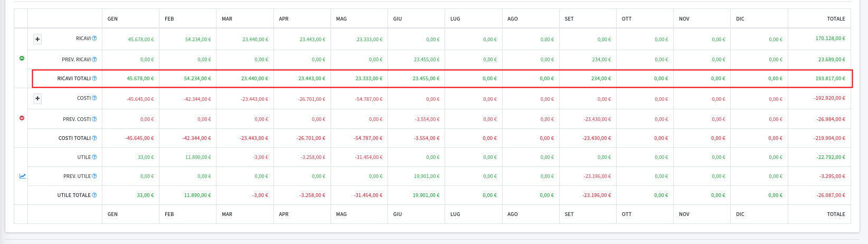The image size is (868, 244).
Task: Open the COSTI TOTALI info icon
Action: pyautogui.click(x=95, y=138)
